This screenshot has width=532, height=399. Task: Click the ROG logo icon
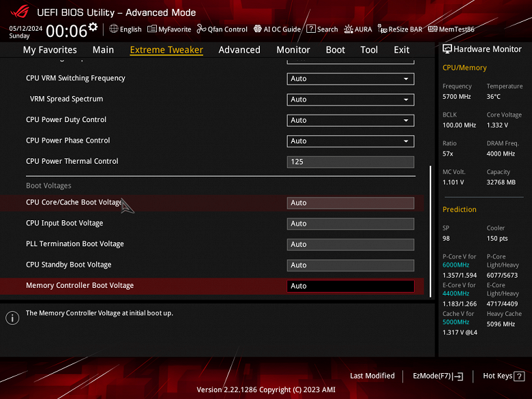point(20,12)
